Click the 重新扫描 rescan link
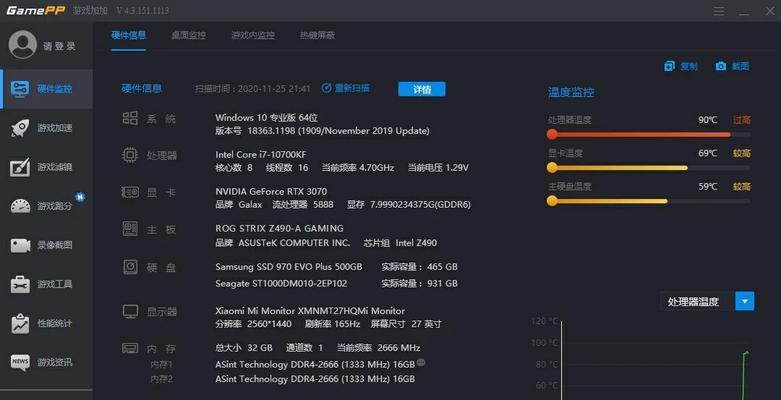The height and width of the screenshot is (400, 781). (x=352, y=88)
